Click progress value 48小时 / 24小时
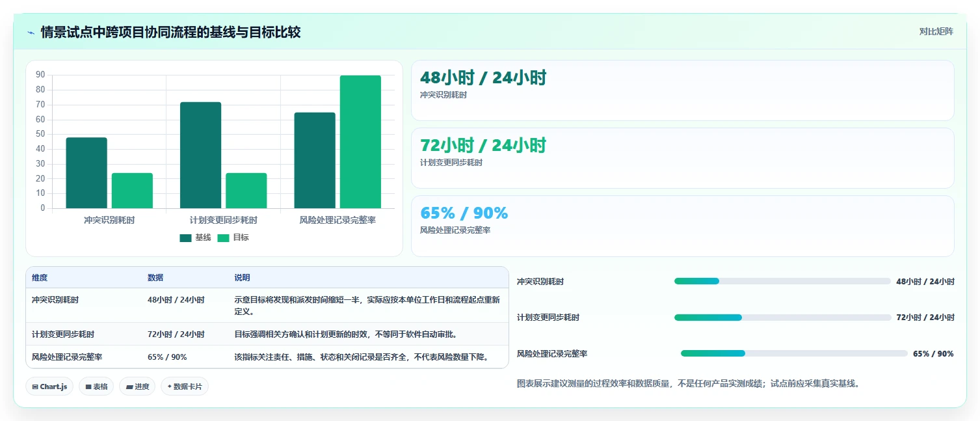This screenshot has width=980, height=421. pos(925,282)
